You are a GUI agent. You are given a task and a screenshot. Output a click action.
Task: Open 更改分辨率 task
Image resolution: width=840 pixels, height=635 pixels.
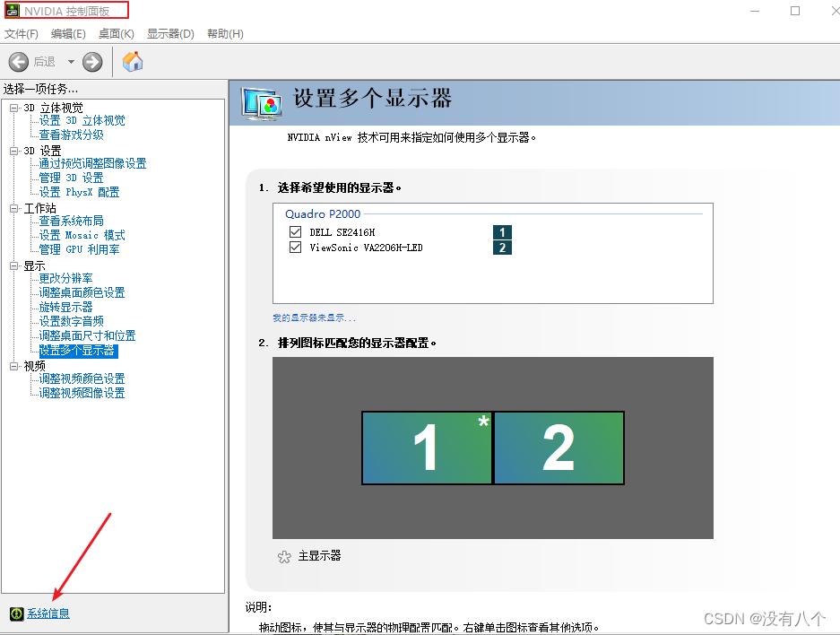pos(66,278)
